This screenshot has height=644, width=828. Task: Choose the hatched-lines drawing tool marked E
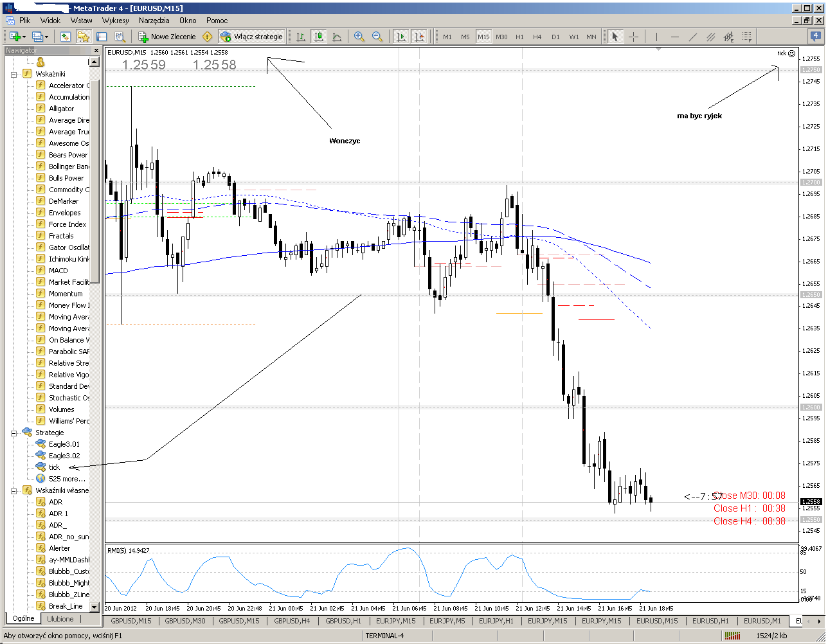[729, 37]
